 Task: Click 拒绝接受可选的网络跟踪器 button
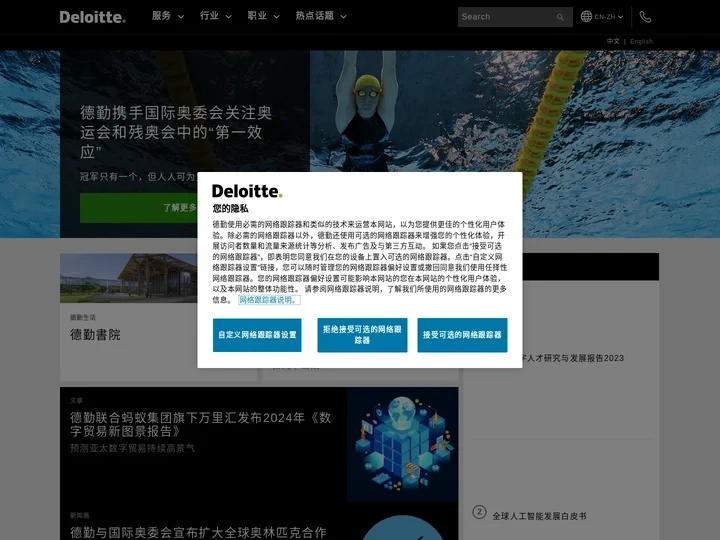point(362,335)
